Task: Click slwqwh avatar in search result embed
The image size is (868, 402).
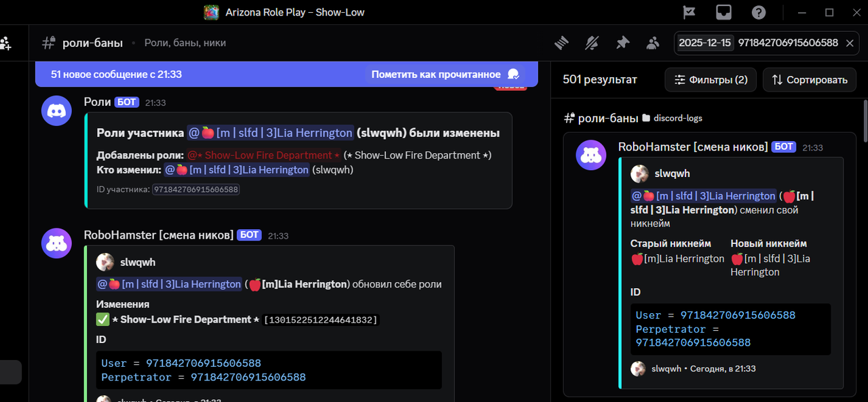Action: click(639, 174)
